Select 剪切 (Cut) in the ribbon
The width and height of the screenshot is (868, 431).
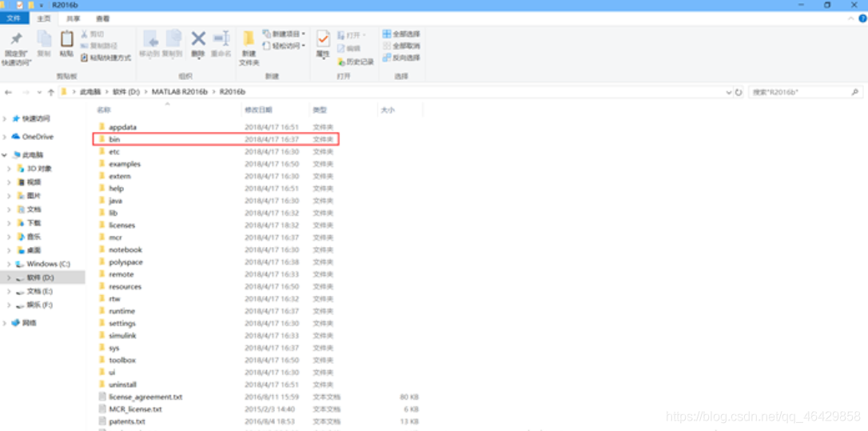(x=92, y=34)
